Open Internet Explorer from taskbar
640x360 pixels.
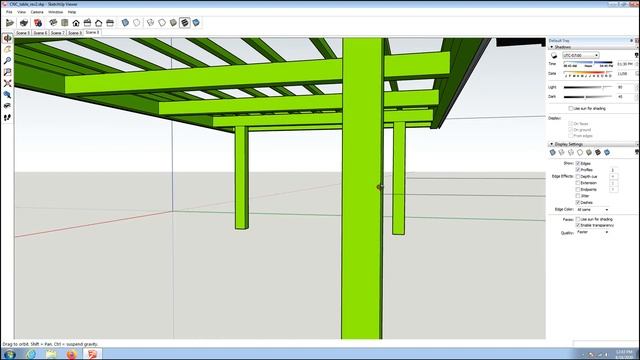31,354
